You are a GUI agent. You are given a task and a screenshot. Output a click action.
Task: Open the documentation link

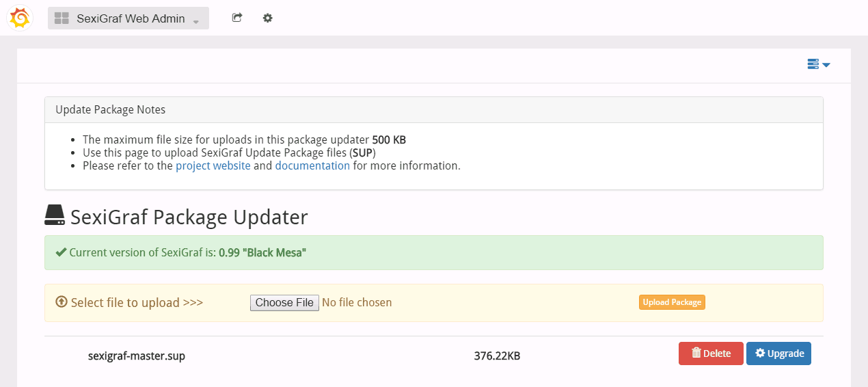(x=312, y=165)
